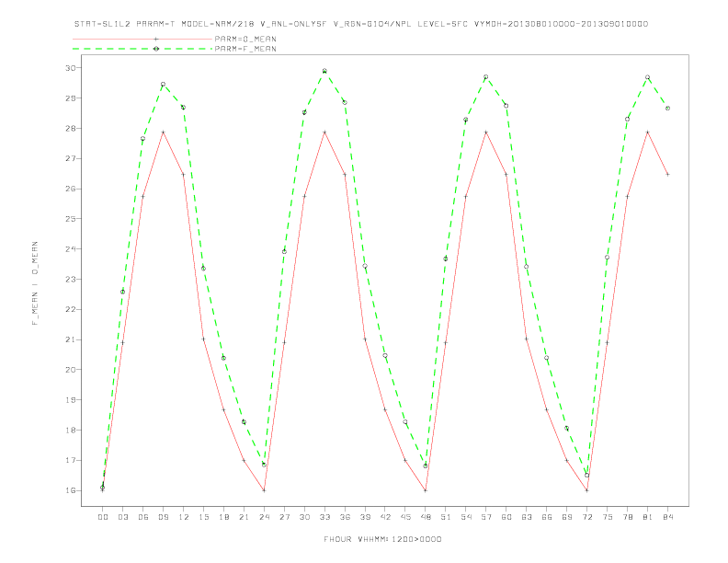Screen dimensions: 728x563
Task: Click the red O_MEAN plus marker at hour 48
Action: click(426, 490)
